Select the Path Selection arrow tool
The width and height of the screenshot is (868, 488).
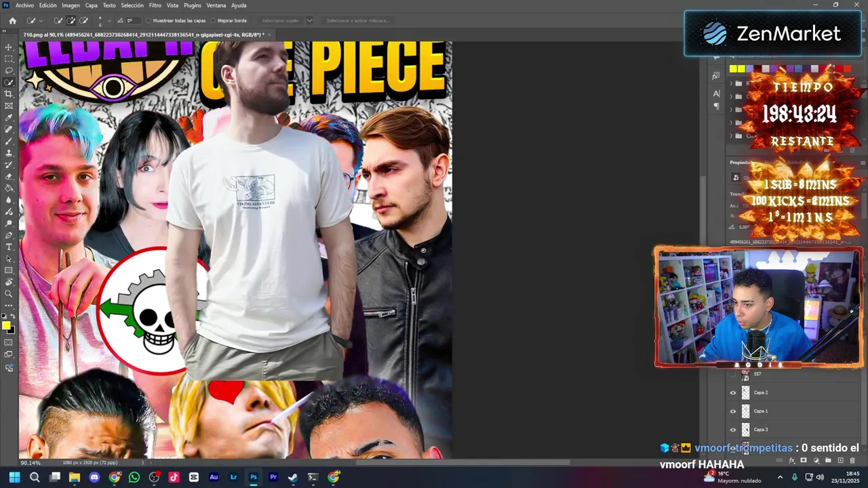point(9,259)
